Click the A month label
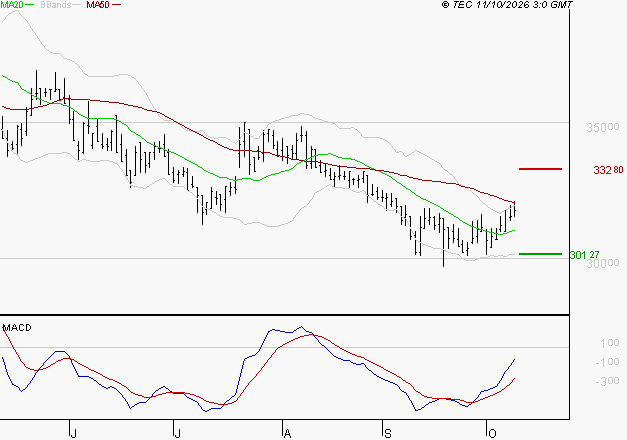Screen dimensions: 627x440 [x=287, y=433]
